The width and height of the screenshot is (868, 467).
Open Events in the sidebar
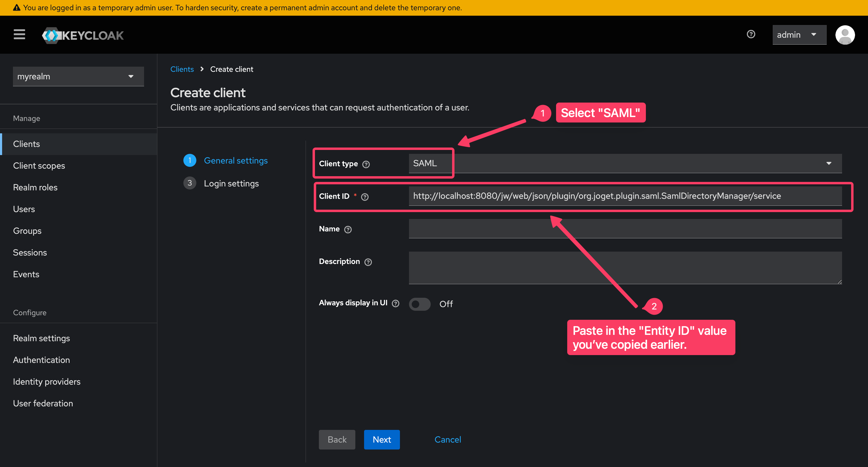click(78, 275)
